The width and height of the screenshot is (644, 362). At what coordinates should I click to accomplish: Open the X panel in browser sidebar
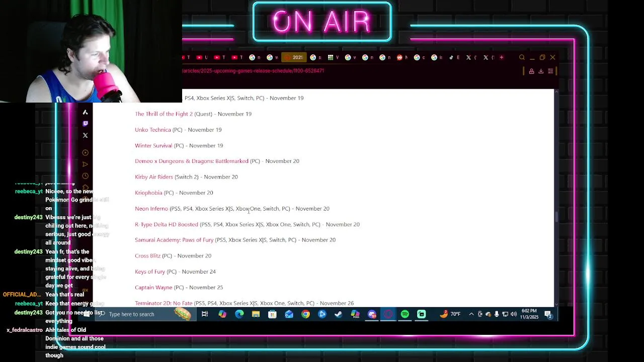pos(85,135)
